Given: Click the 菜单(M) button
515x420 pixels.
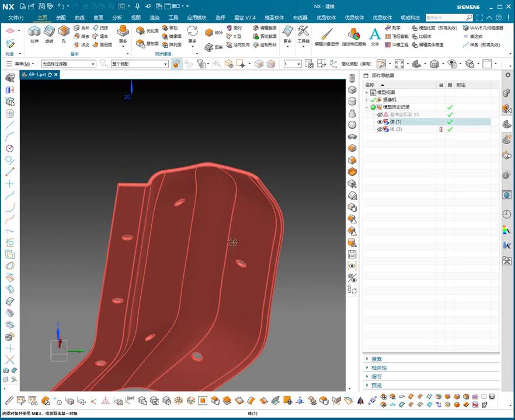Looking at the screenshot, I should 22,64.
